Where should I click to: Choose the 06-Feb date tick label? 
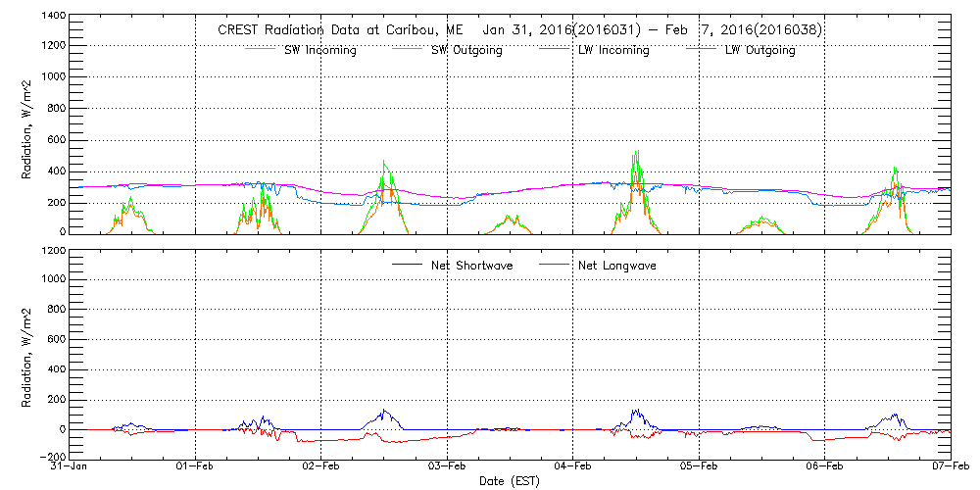click(825, 467)
